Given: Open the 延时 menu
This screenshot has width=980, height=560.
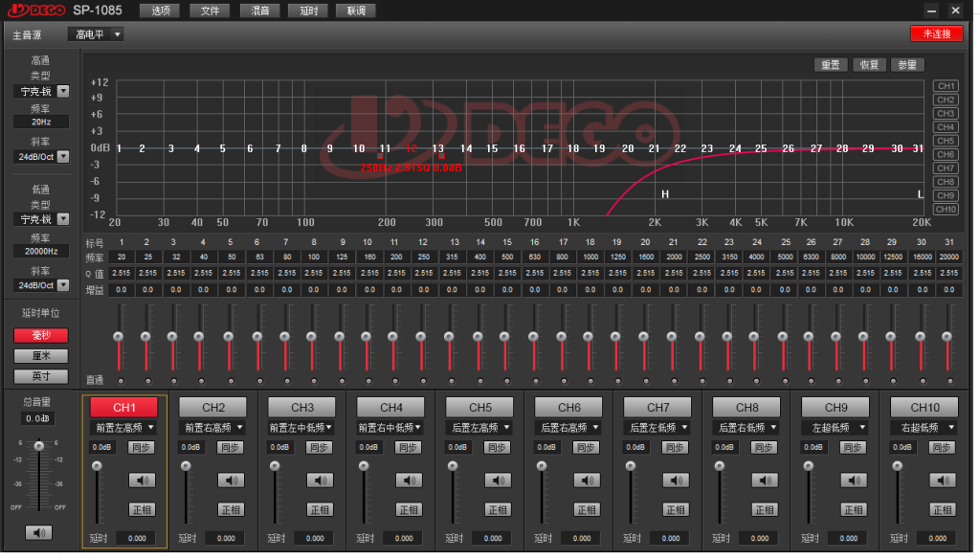Looking at the screenshot, I should coord(308,11).
